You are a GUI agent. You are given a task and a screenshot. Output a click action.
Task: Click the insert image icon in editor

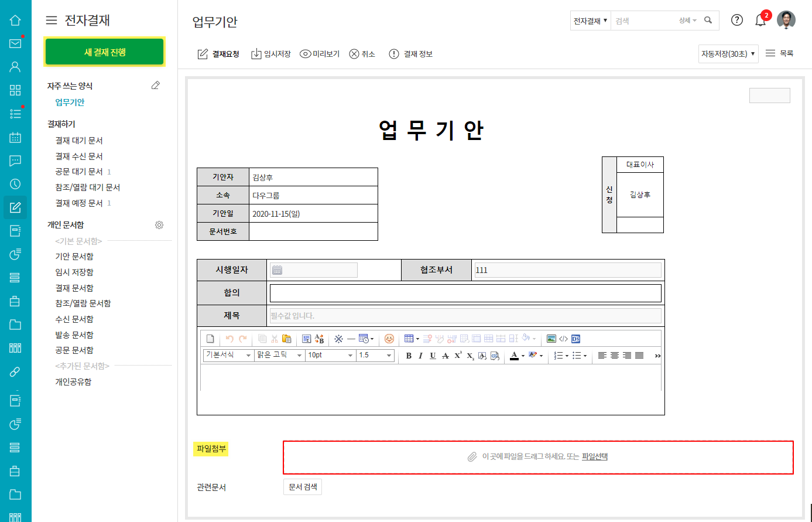[x=551, y=339]
